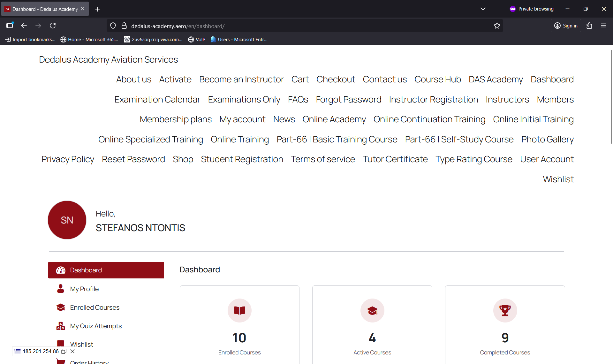Click the bookmark star icon
This screenshot has height=364, width=613.
tap(497, 26)
